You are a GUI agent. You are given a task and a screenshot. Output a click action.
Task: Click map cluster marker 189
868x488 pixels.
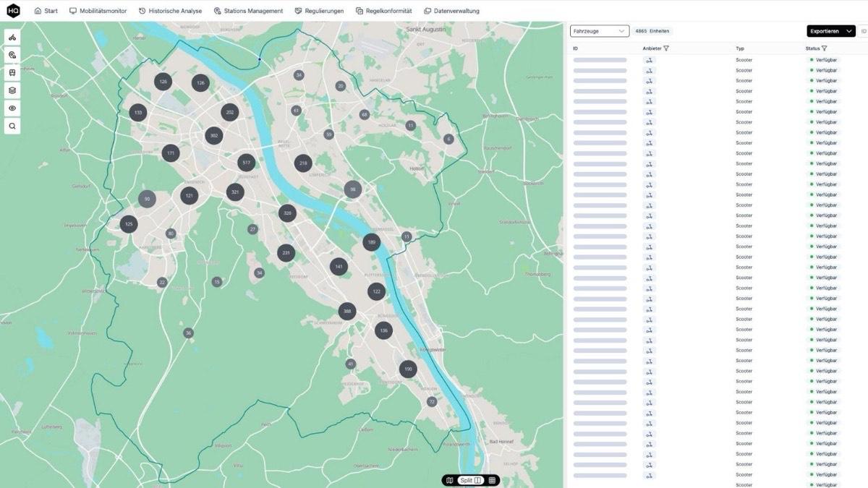click(372, 242)
